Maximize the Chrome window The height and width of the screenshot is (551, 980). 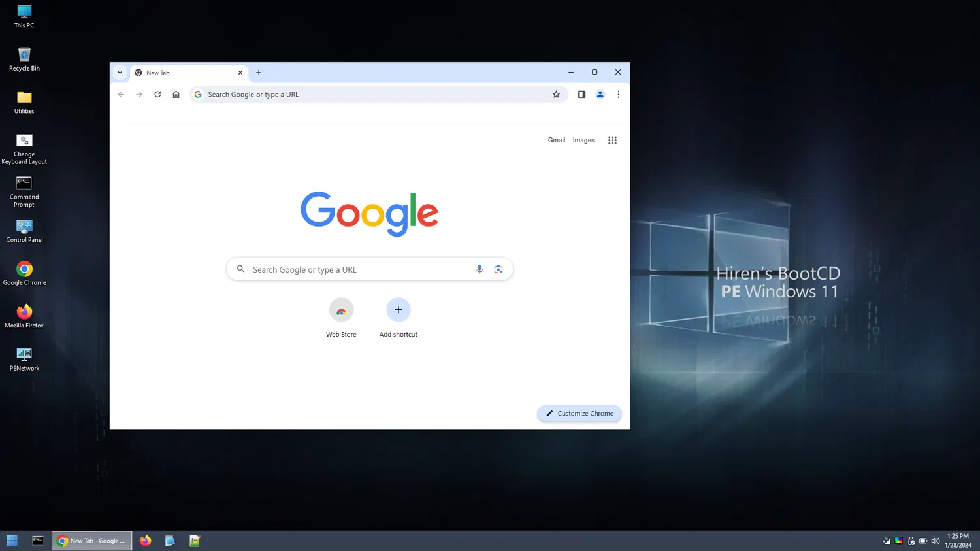(x=595, y=72)
